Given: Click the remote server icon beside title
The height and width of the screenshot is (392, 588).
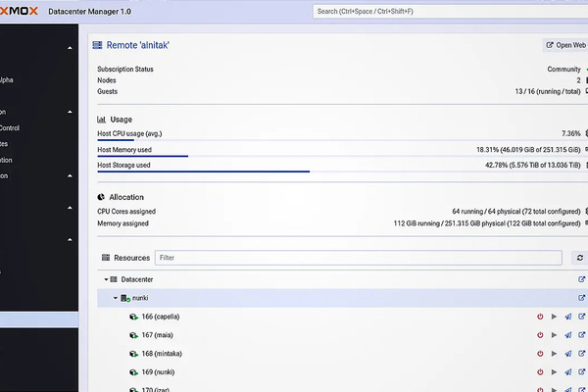Looking at the screenshot, I should 97,45.
